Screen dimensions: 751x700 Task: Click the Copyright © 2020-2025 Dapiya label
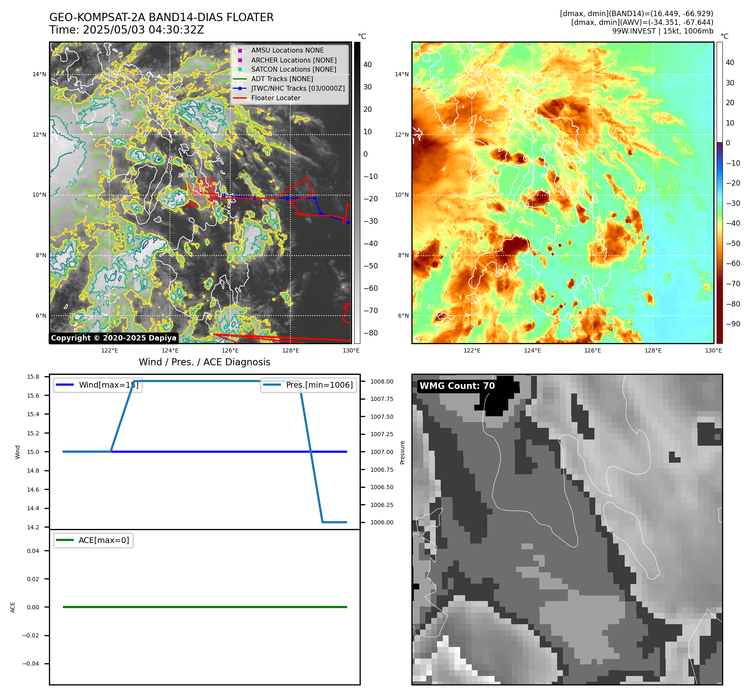coord(113,338)
